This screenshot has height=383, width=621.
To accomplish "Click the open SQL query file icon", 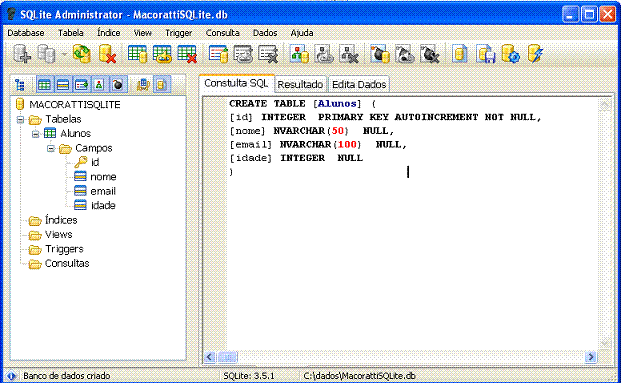I will click(x=460, y=53).
